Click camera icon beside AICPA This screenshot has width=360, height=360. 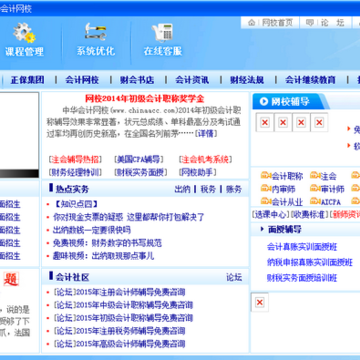[x=315, y=201]
